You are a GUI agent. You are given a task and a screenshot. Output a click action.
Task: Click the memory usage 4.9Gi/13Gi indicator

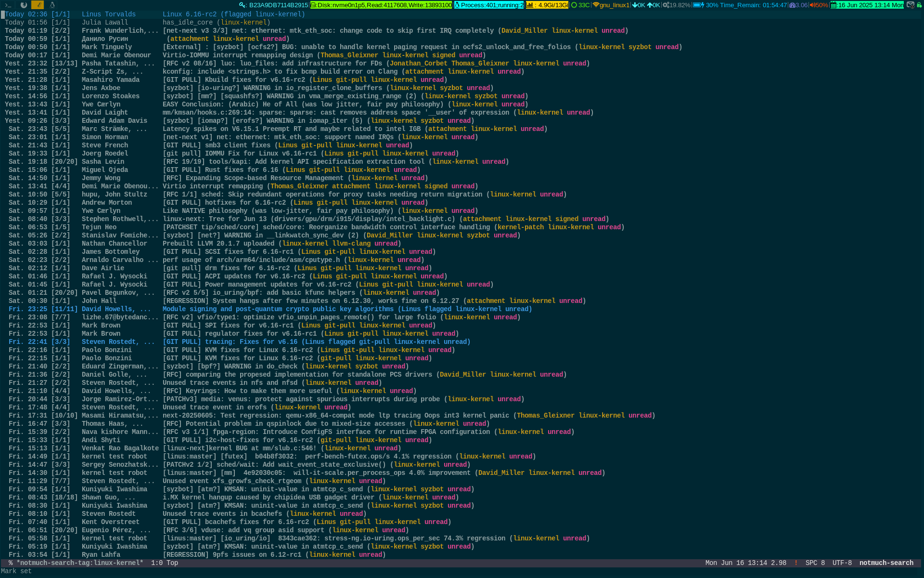(x=547, y=5)
